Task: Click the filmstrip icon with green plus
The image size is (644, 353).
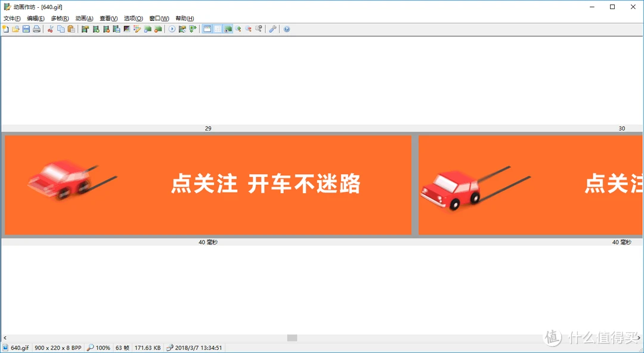Action: [x=95, y=29]
